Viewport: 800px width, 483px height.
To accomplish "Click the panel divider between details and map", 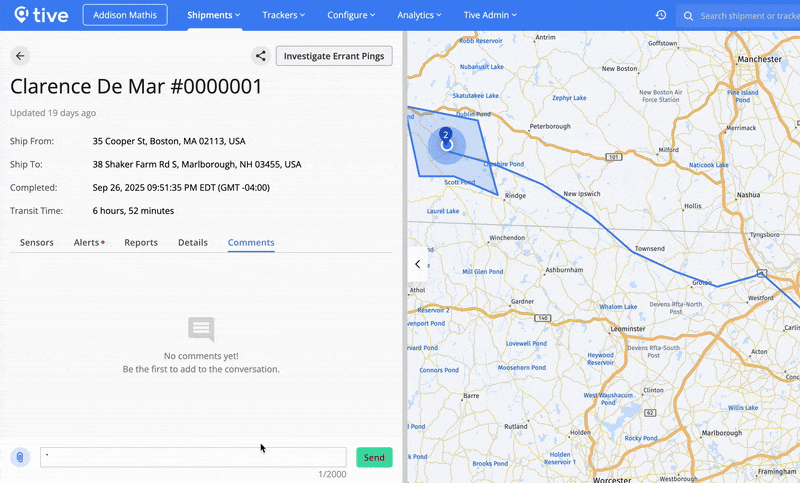I will [405, 257].
